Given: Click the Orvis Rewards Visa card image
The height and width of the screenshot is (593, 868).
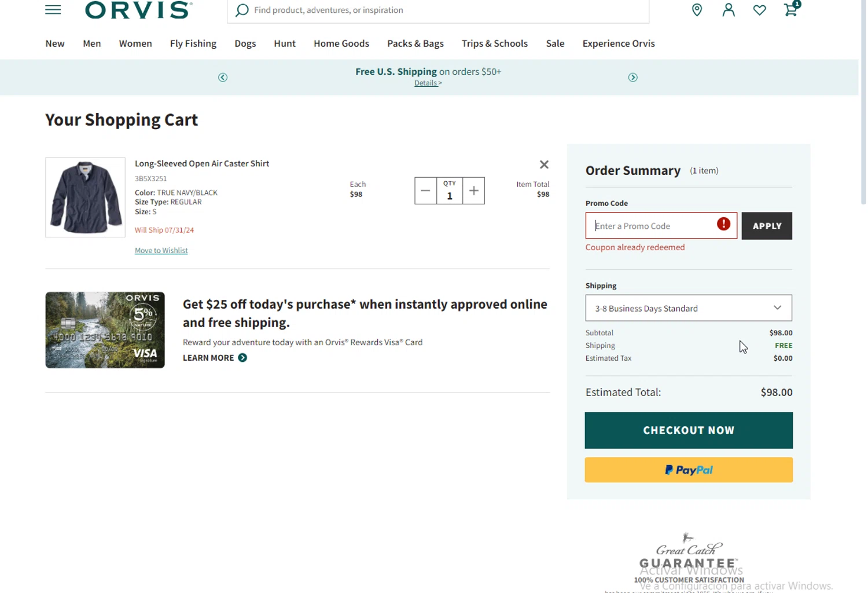Looking at the screenshot, I should 105,330.
